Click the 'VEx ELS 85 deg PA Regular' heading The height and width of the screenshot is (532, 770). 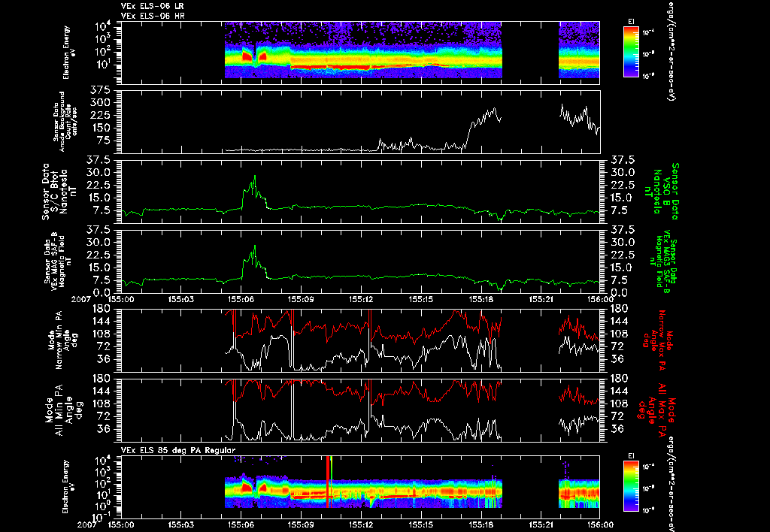pos(178,450)
